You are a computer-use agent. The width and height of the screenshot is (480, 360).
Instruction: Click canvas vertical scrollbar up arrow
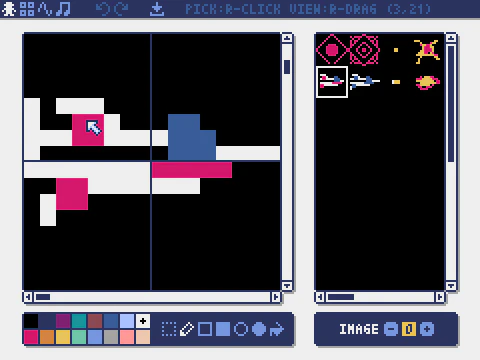tap(287, 38)
